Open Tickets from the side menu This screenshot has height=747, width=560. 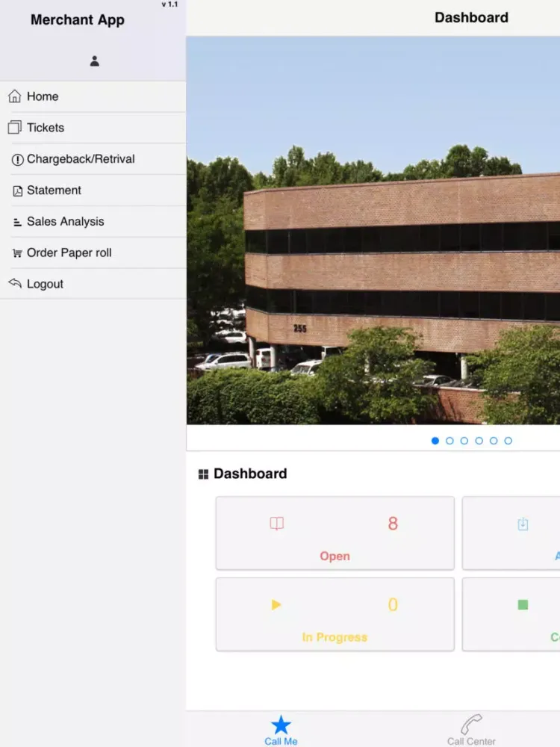click(93, 128)
